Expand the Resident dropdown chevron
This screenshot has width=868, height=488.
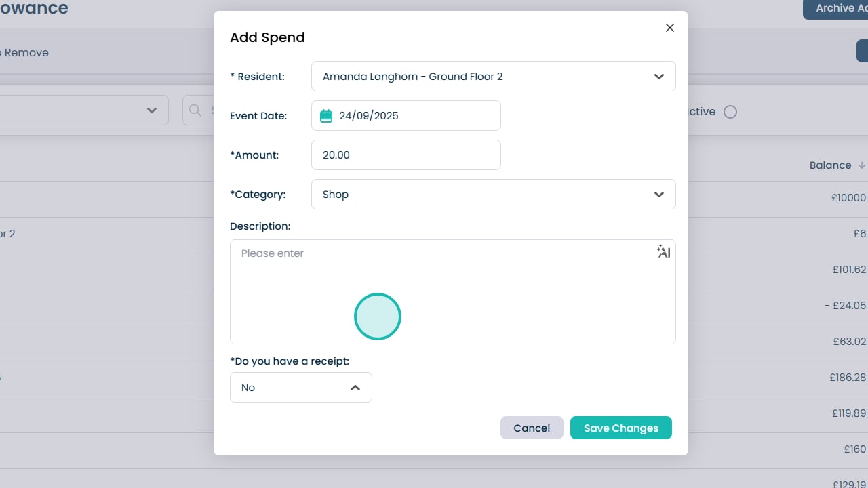pyautogui.click(x=658, y=77)
